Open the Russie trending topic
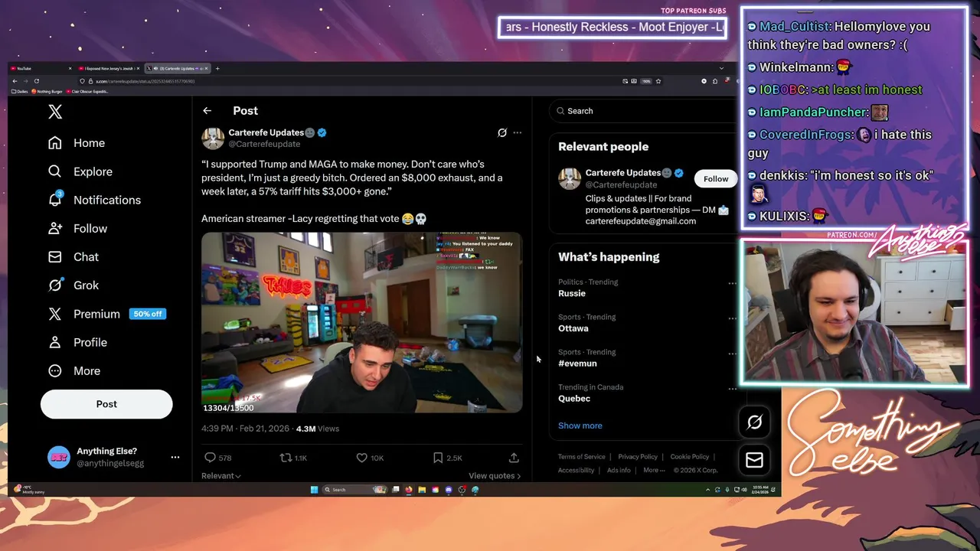The image size is (980, 551). [572, 294]
